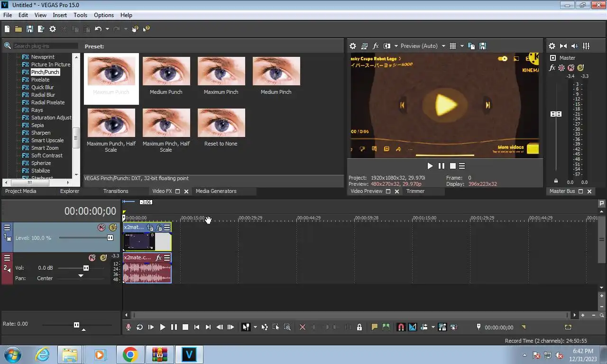Save preview snapshot to file
This screenshot has width=607, height=364.
point(483,46)
